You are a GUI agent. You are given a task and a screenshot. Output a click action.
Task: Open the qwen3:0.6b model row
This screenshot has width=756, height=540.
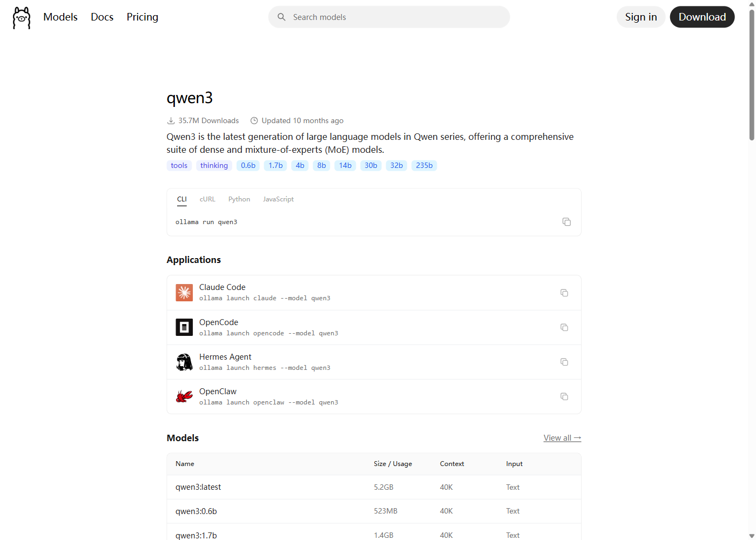pyautogui.click(x=374, y=511)
